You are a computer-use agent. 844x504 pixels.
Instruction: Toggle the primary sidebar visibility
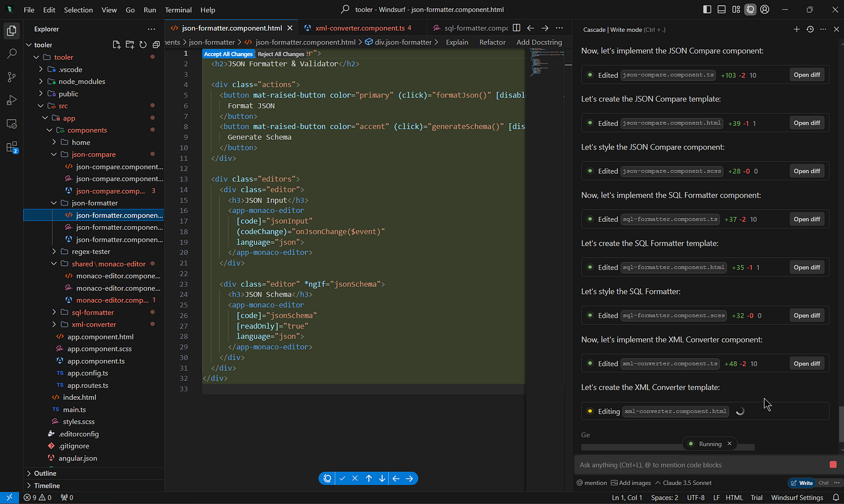pos(707,9)
